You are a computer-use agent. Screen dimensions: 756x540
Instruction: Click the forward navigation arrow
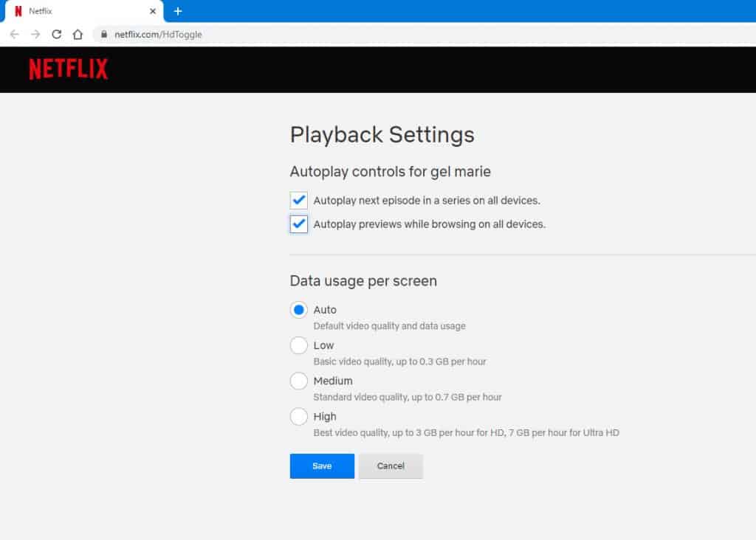click(x=35, y=33)
